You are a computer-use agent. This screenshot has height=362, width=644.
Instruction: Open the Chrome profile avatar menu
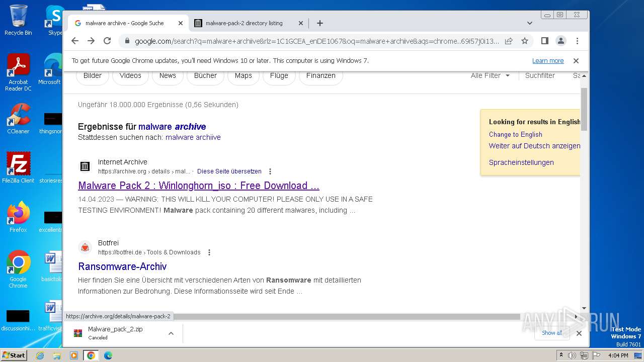coord(561,41)
